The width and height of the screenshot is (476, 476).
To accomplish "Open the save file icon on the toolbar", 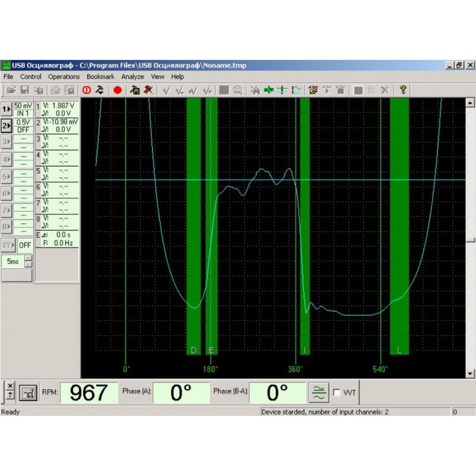I will pos(25,90).
